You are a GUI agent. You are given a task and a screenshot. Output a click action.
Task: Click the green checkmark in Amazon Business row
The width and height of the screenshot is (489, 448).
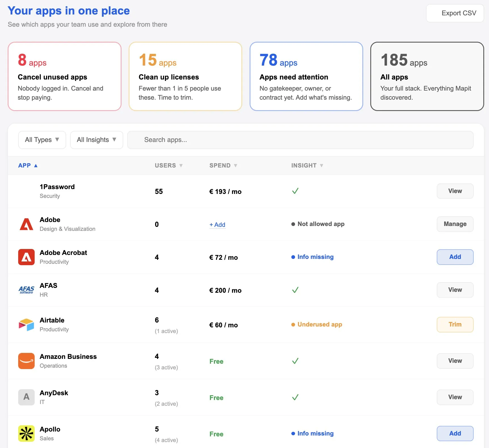pyautogui.click(x=295, y=361)
